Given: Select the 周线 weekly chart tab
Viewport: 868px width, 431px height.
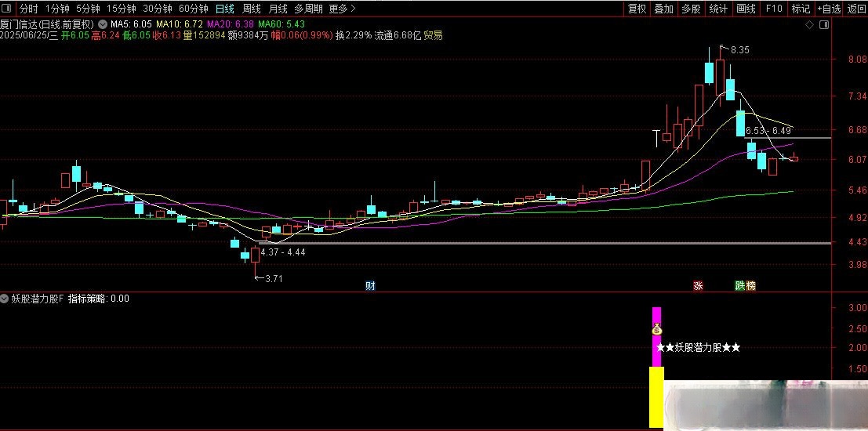Looking at the screenshot, I should pyautogui.click(x=251, y=9).
